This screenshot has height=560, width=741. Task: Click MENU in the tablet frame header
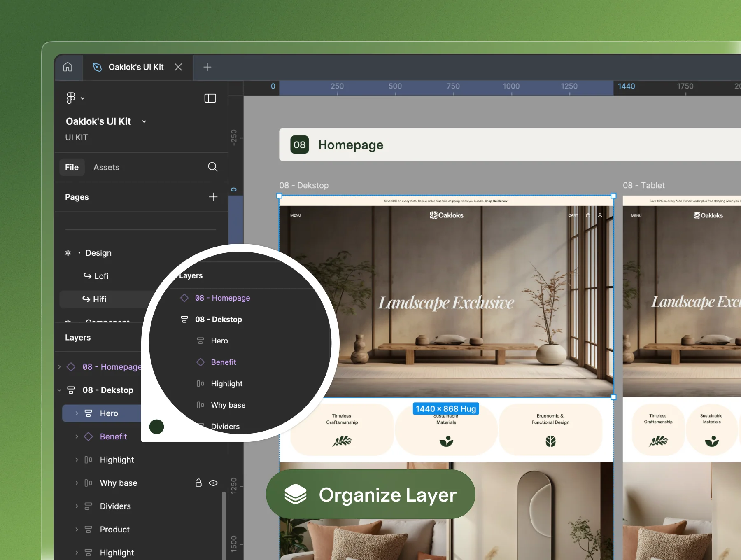(x=636, y=215)
